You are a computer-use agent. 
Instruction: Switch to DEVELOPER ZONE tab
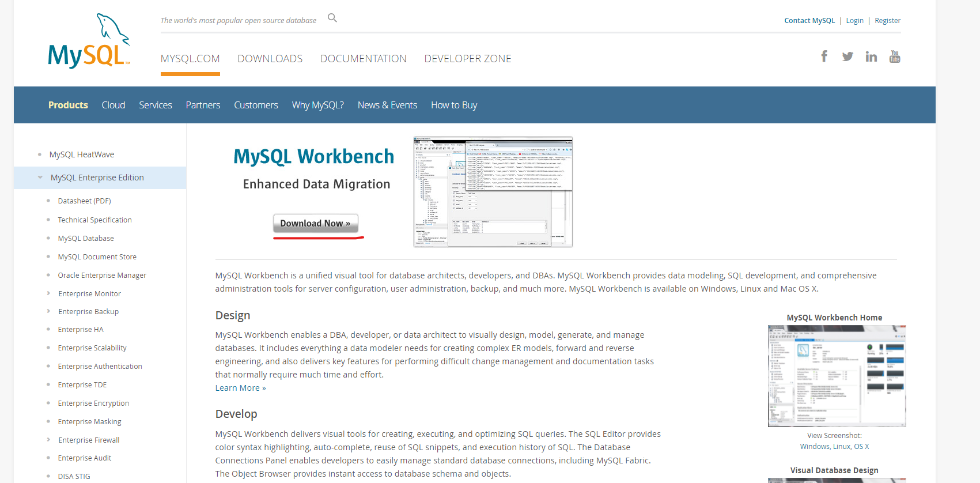click(x=468, y=59)
